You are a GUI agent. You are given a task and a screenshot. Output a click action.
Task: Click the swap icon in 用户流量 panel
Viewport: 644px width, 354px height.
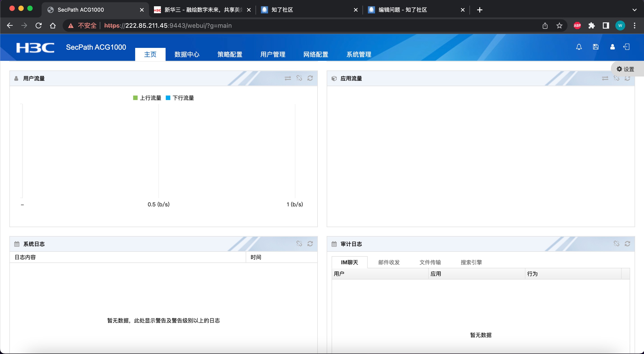tap(288, 78)
